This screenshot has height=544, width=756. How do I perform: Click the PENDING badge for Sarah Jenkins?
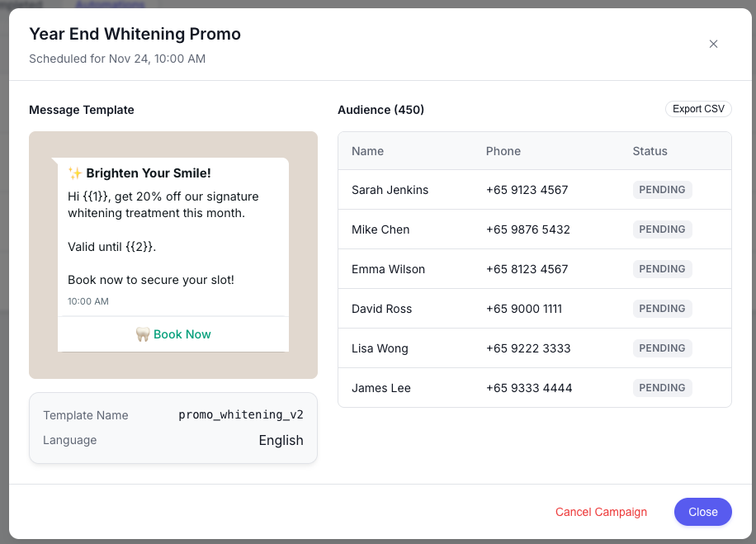coord(662,189)
